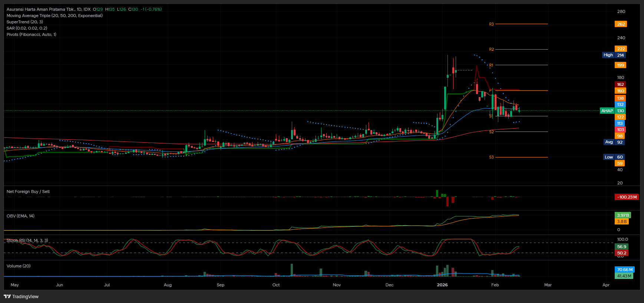Click the red -100.23M net foreign value tag
The width and height of the screenshot is (644, 303).
[x=627, y=197]
